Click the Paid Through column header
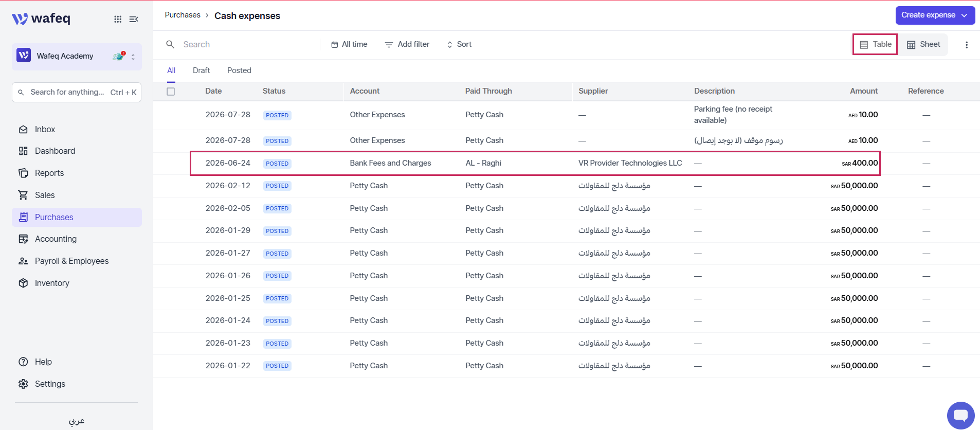 click(x=488, y=92)
